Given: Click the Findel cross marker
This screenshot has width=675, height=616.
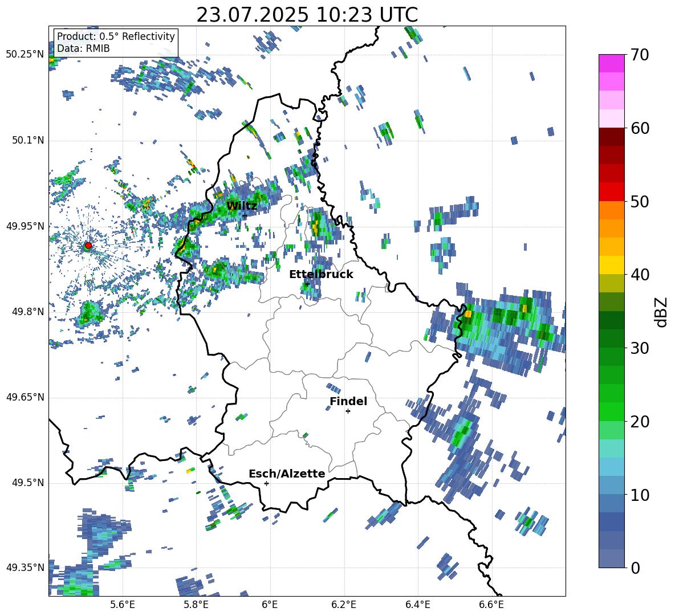Looking at the screenshot, I should click(348, 411).
